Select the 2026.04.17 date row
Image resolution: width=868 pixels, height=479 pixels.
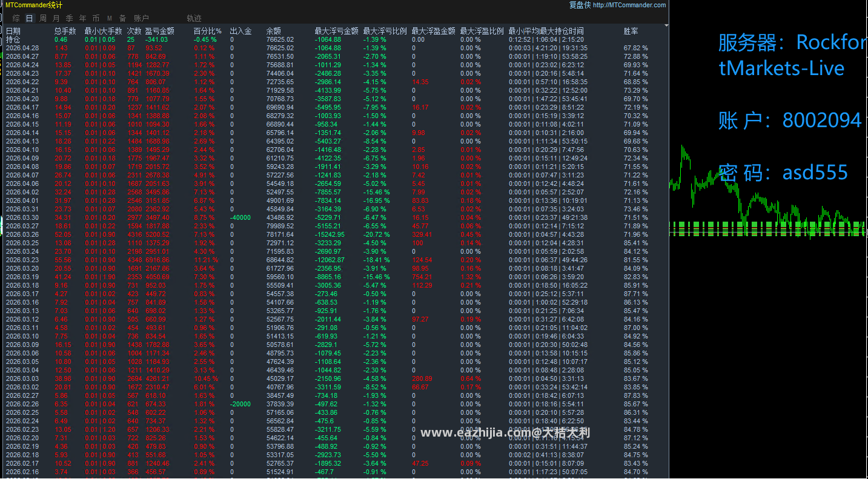(22, 107)
